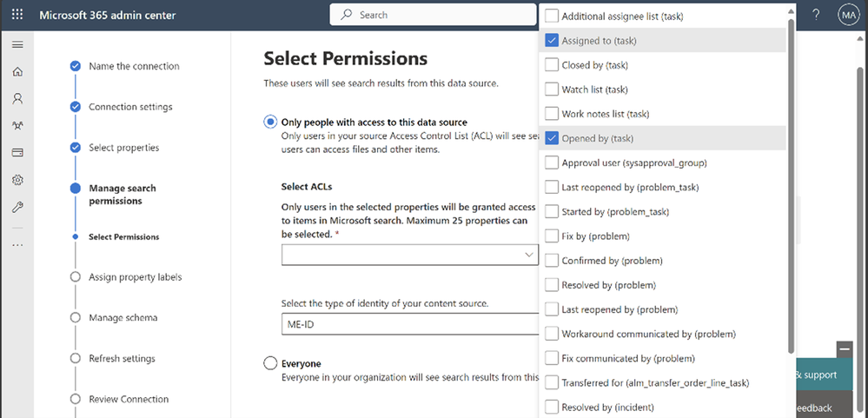Open the help question mark icon
868x418 pixels.
pyautogui.click(x=816, y=15)
